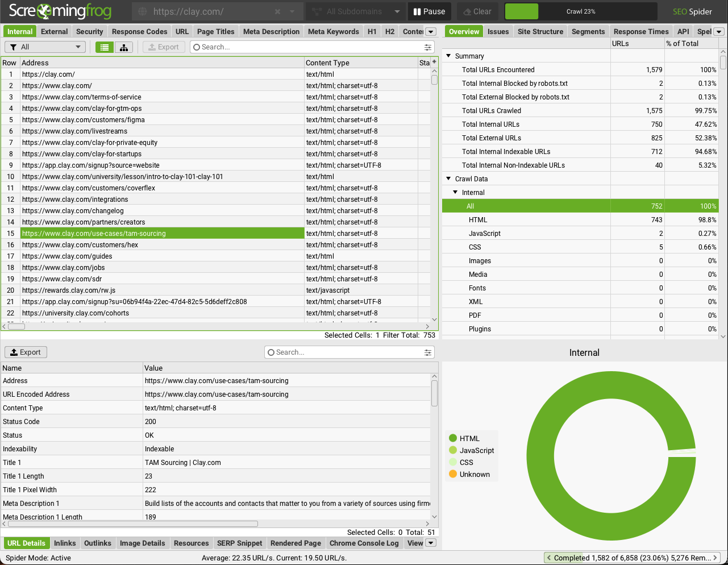Select the Images row in Overview

point(580,261)
